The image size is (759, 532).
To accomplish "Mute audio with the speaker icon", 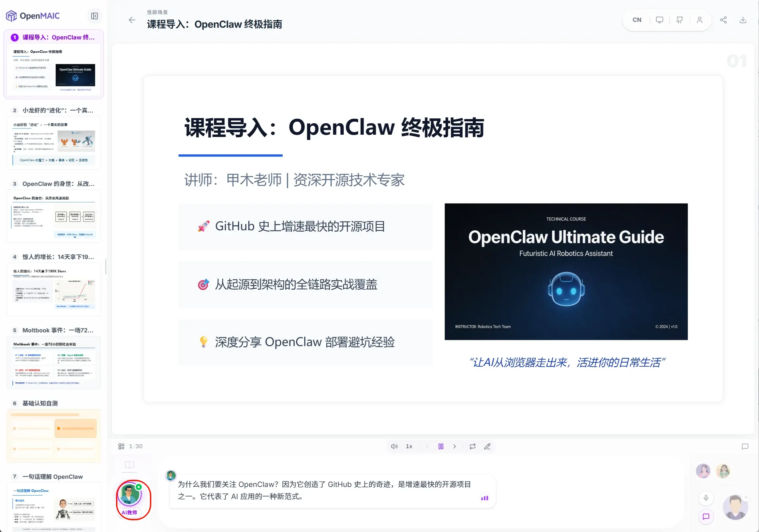I will coord(394,446).
